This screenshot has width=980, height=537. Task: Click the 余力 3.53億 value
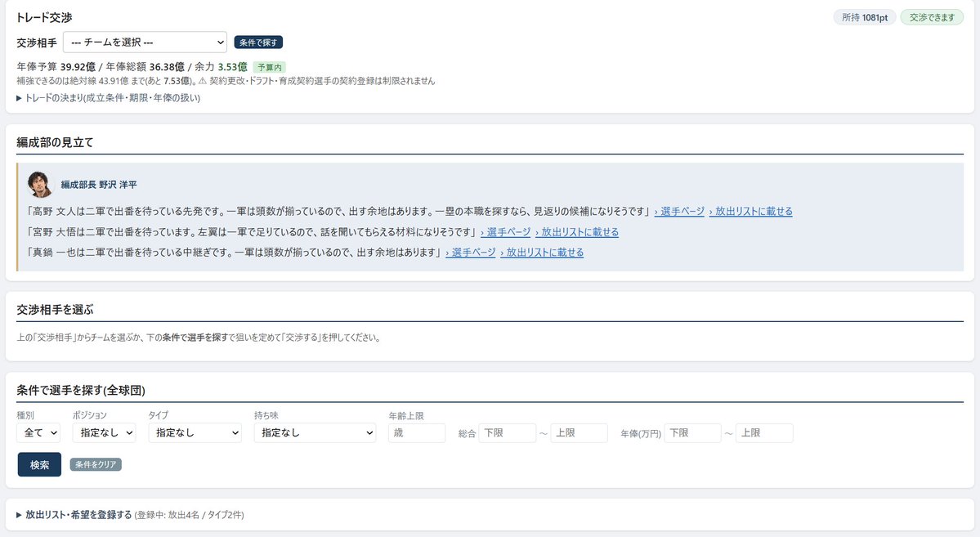(221, 67)
